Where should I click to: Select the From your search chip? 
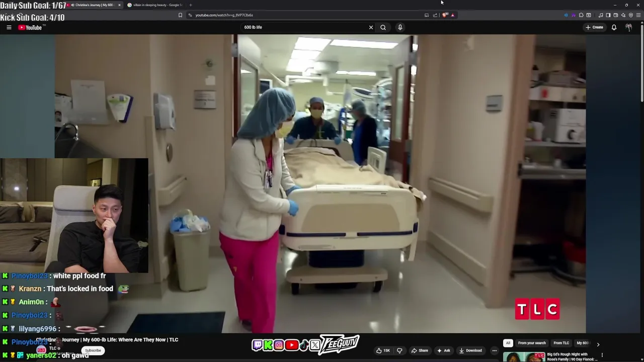(x=532, y=343)
